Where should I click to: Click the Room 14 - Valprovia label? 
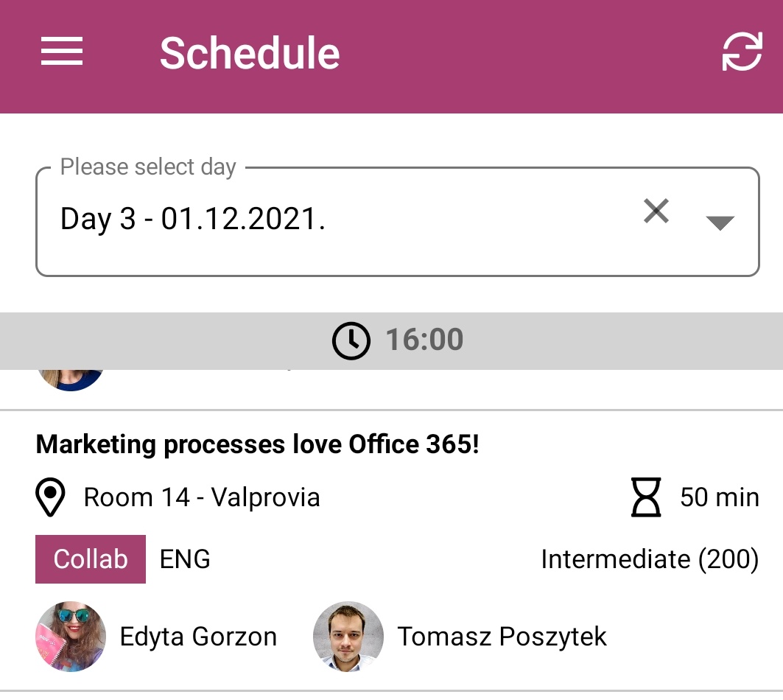(x=202, y=498)
